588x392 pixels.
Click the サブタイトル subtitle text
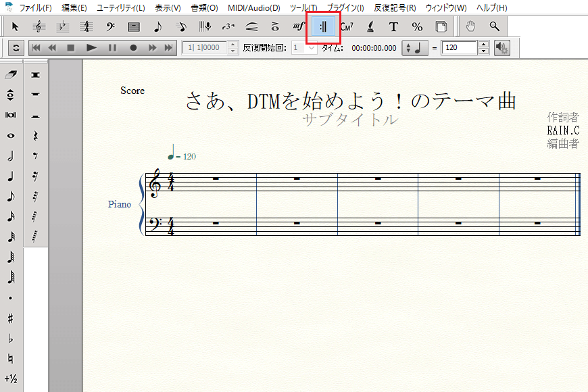(x=349, y=120)
